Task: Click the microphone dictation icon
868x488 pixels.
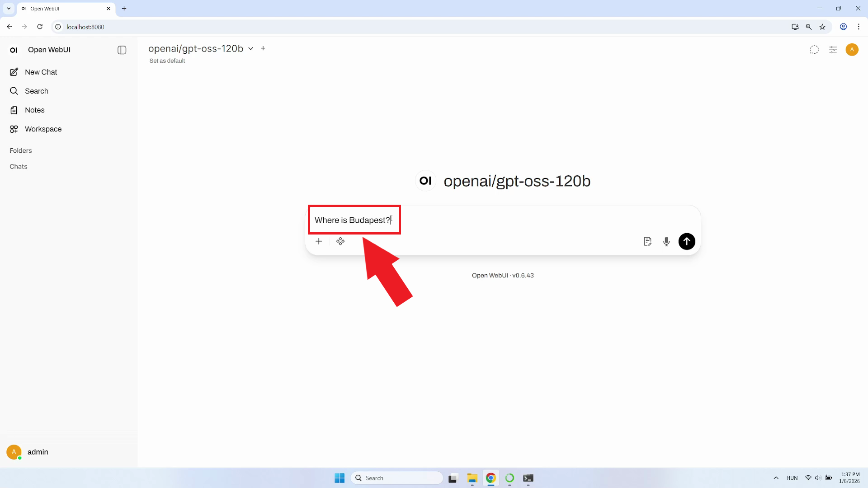Action: coord(666,241)
